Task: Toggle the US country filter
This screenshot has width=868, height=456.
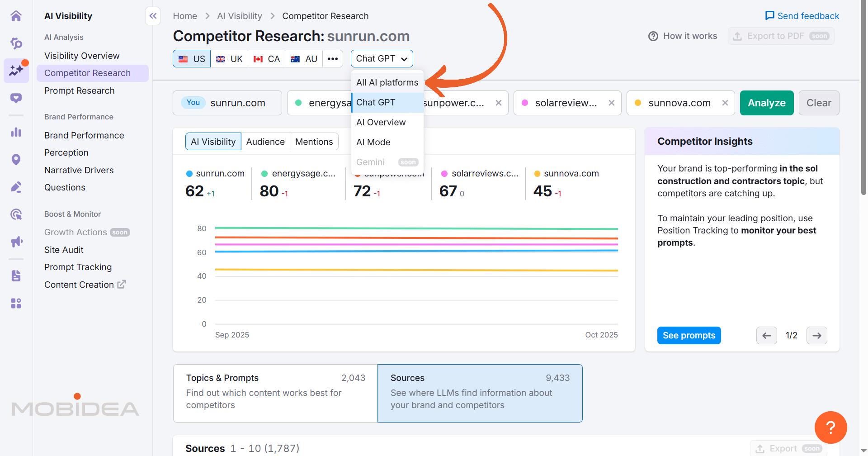Action: (x=191, y=58)
